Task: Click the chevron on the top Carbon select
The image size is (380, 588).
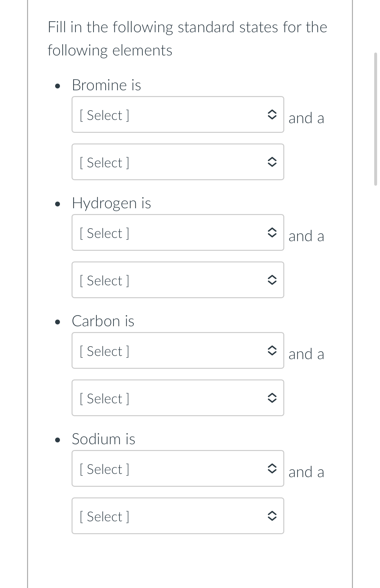Action: click(x=272, y=350)
